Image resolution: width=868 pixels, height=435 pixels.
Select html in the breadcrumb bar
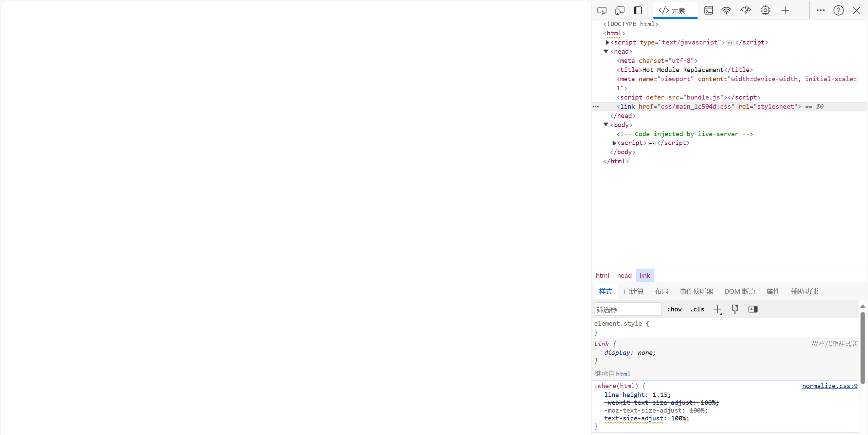point(602,275)
